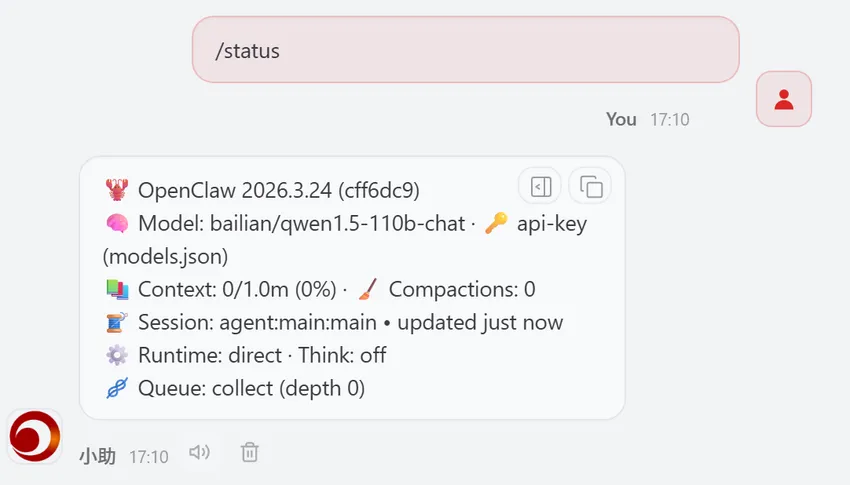Click the brain Model emoji

117,223
